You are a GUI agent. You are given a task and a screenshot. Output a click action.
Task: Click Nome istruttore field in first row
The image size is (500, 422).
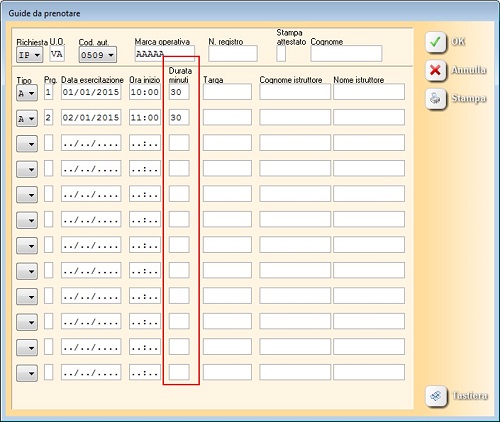369,92
